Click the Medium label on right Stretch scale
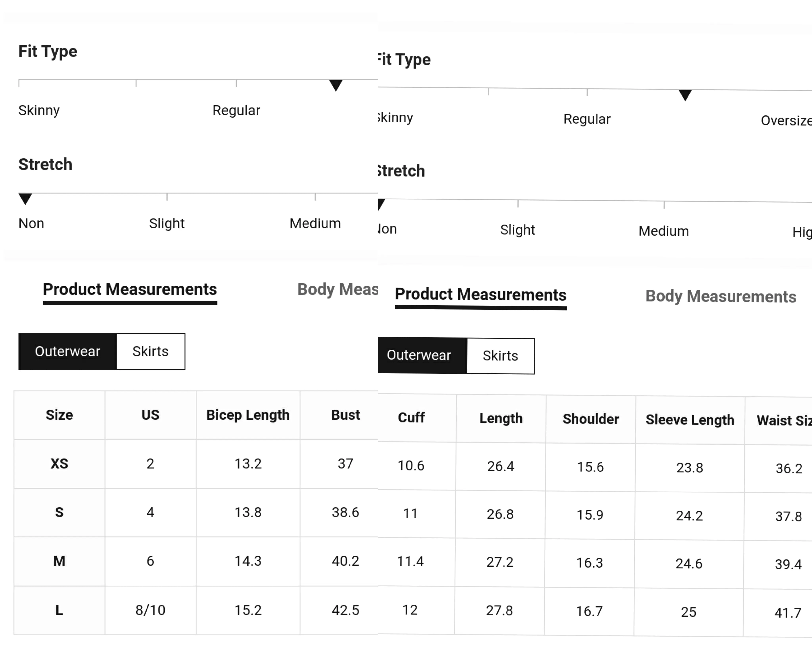 (664, 231)
